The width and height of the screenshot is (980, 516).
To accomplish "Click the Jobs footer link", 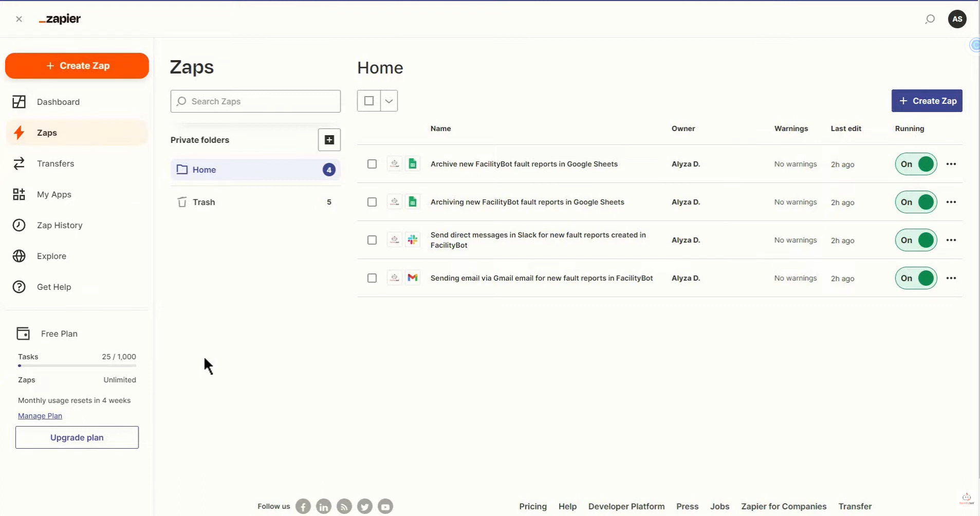I will coord(719,506).
